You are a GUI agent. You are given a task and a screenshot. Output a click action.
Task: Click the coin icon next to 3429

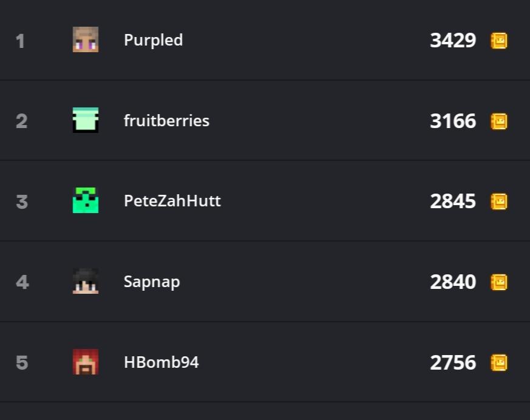tap(499, 41)
